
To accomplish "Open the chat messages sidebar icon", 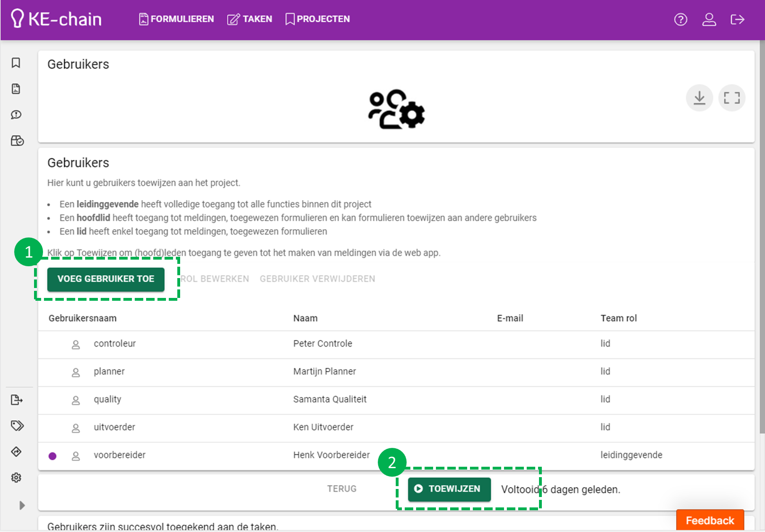I will tap(16, 115).
